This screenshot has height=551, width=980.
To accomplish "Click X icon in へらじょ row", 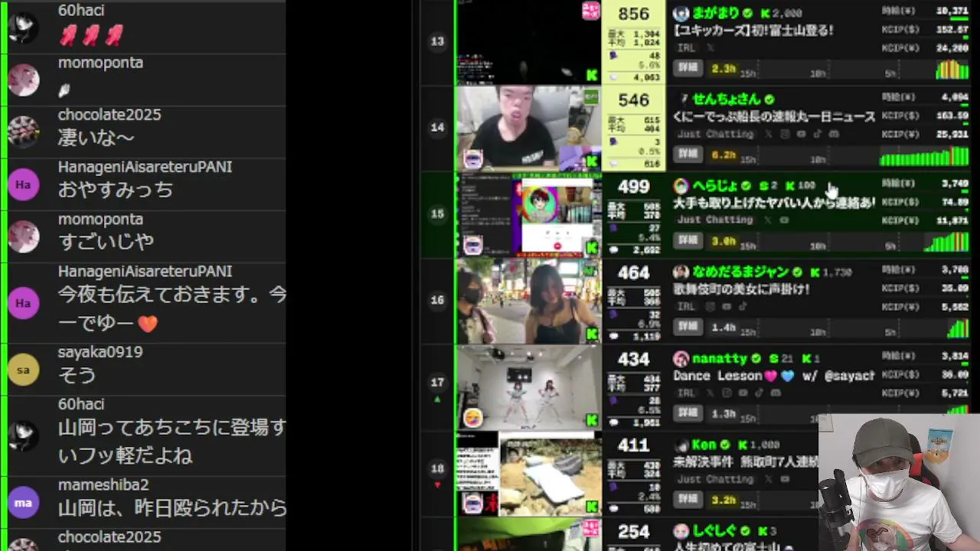I will coord(769,220).
